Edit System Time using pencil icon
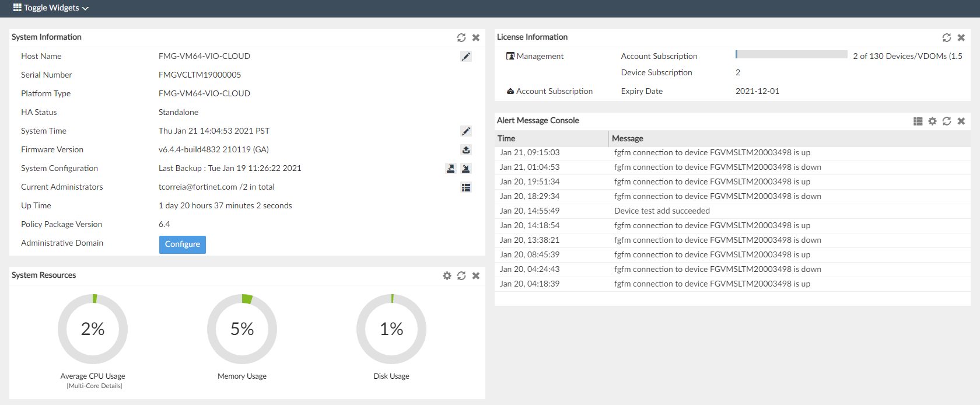This screenshot has width=980, height=405. pos(466,131)
